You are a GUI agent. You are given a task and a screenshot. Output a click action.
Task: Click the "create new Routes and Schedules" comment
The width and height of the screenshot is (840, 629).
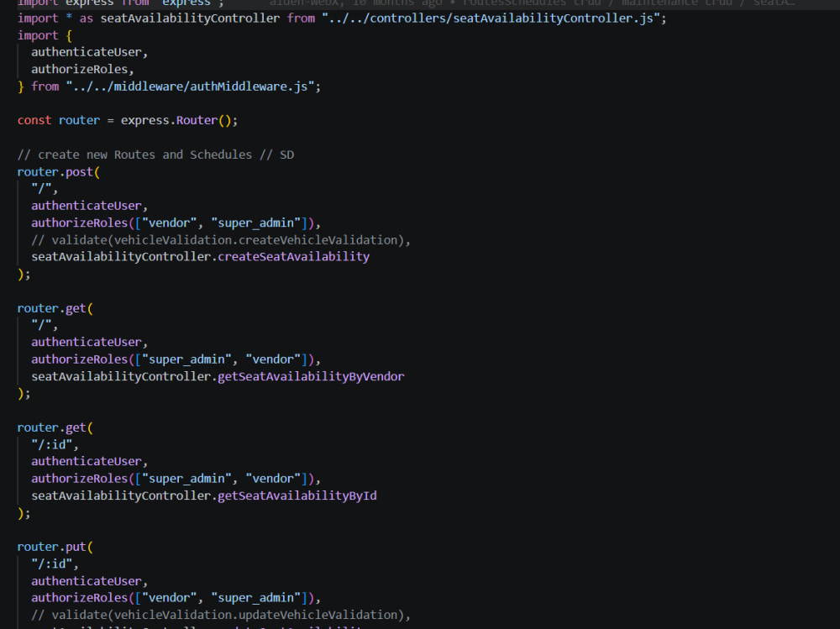tap(155, 155)
